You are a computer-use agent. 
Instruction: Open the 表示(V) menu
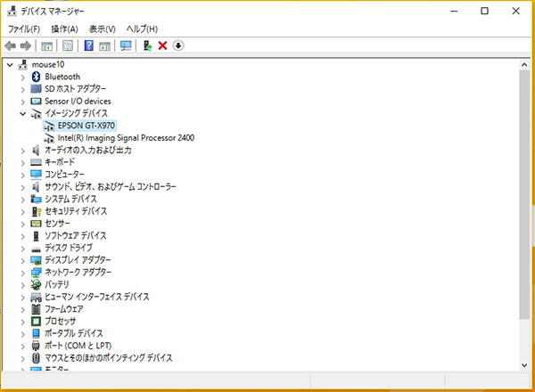click(102, 29)
